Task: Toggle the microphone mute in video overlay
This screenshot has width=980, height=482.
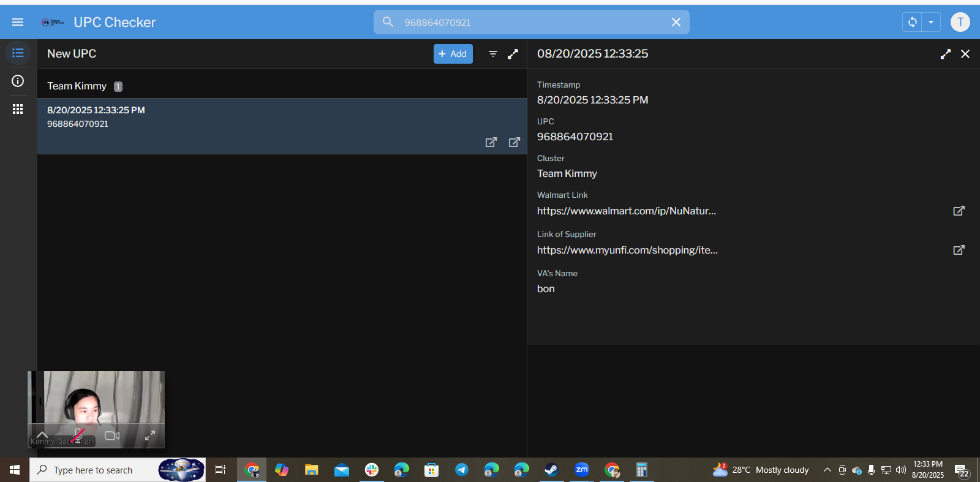Action: pyautogui.click(x=78, y=435)
